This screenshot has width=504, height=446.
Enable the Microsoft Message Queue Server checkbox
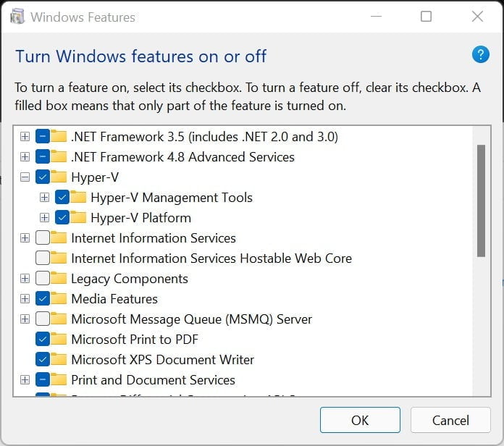click(x=42, y=319)
